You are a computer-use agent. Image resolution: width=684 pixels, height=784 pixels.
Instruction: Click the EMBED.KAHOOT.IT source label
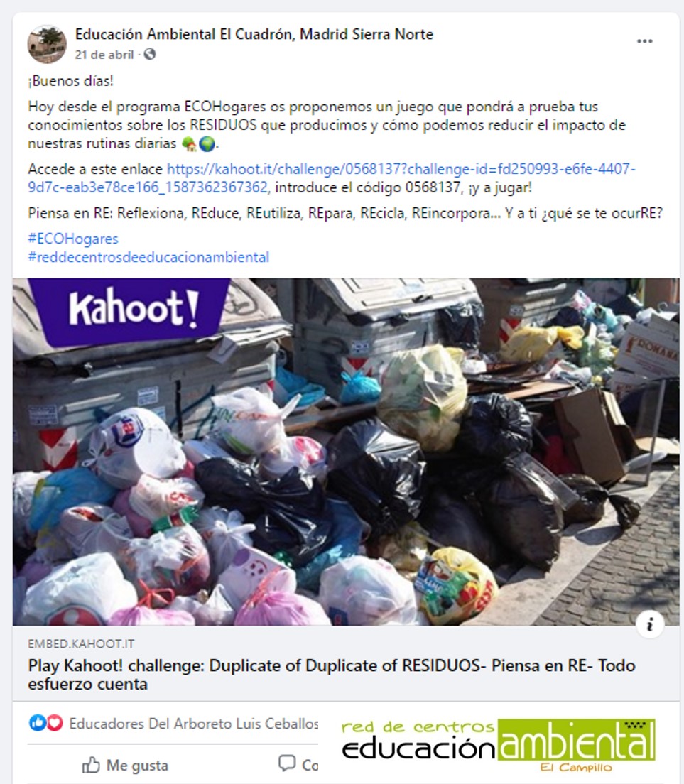81,643
